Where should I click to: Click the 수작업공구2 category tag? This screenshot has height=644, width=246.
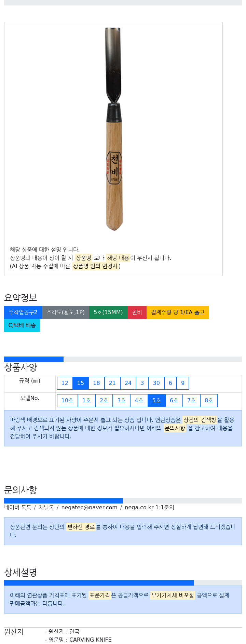pyautogui.click(x=23, y=312)
